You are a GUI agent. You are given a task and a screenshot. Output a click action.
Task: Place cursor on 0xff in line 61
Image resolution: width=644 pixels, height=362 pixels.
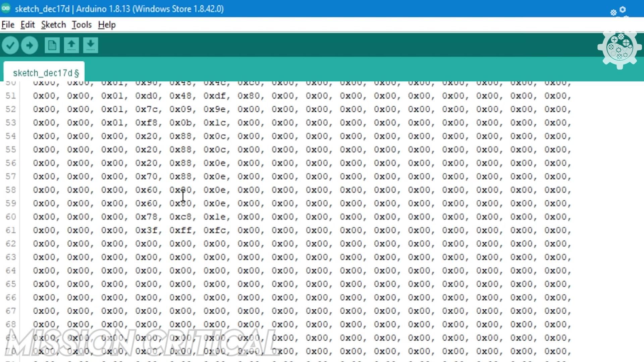pyautogui.click(x=180, y=230)
